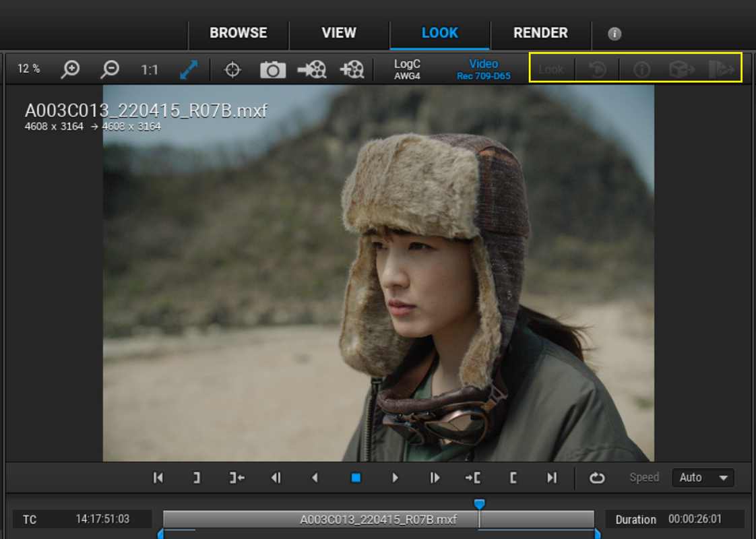Open the RENDER tab

540,33
